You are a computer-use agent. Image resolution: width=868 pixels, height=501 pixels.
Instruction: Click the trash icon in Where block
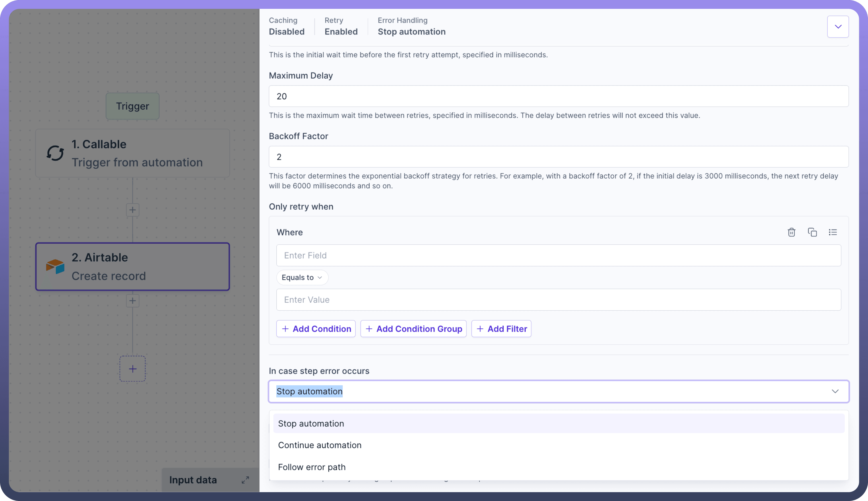(x=791, y=232)
